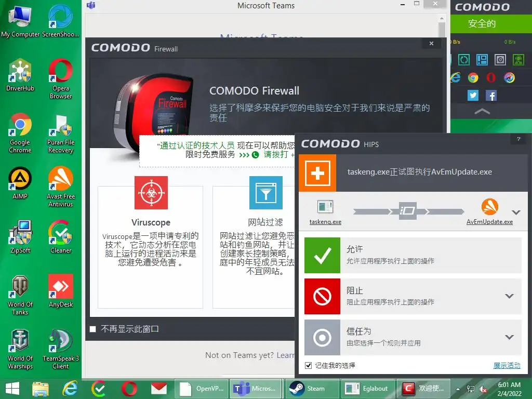Image resolution: width=532 pixels, height=399 pixels.
Task: Show hidden system tray icons arrow
Action: pos(458,389)
